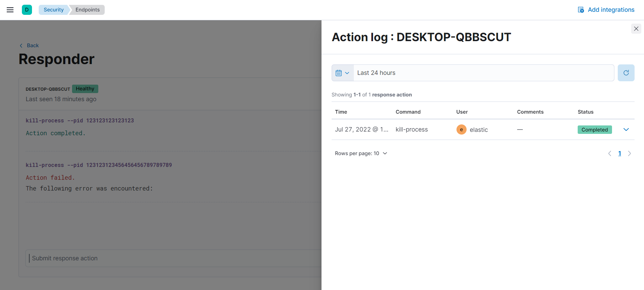Click the Command column header

click(408, 112)
